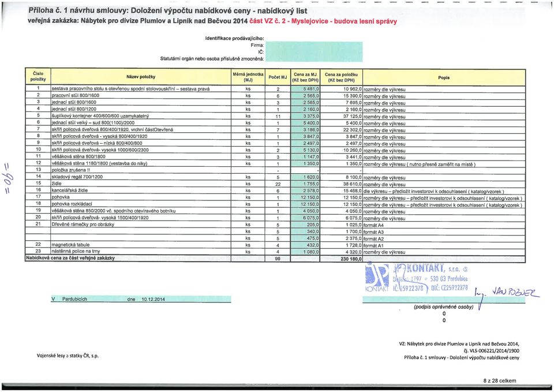The width and height of the screenshot is (554, 392).
Task: Select the place 'V Pardubicích'
Action: click(x=69, y=299)
